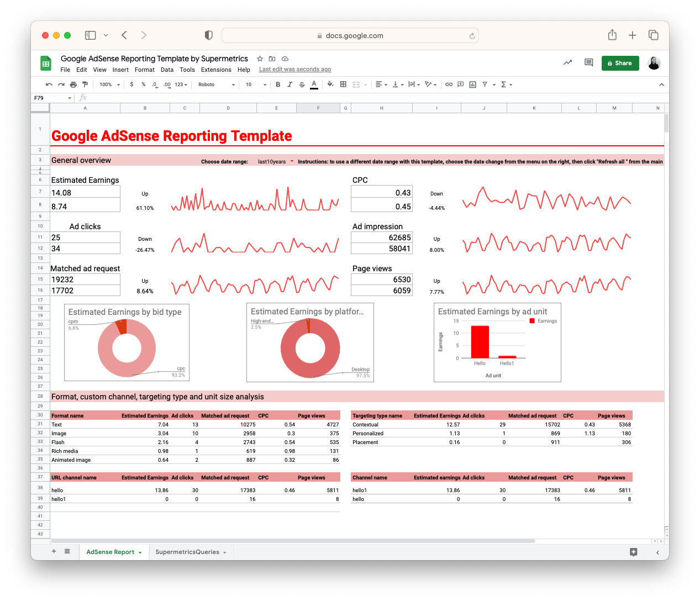Click the borders grid icon
Screen dimensions: 700x601
[x=343, y=85]
